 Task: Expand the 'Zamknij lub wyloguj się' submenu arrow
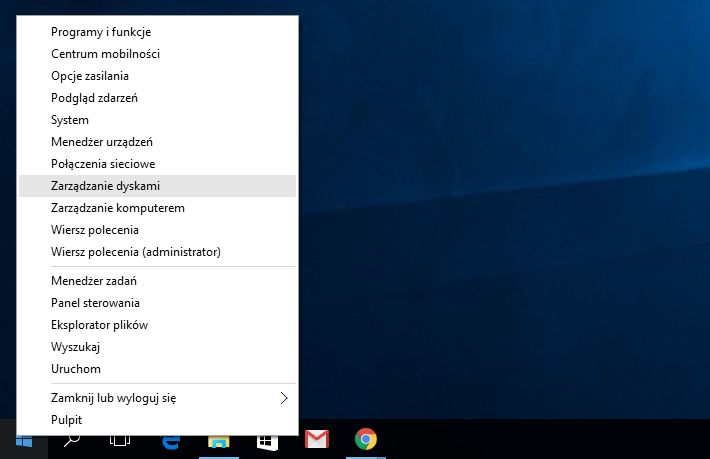[x=284, y=398]
